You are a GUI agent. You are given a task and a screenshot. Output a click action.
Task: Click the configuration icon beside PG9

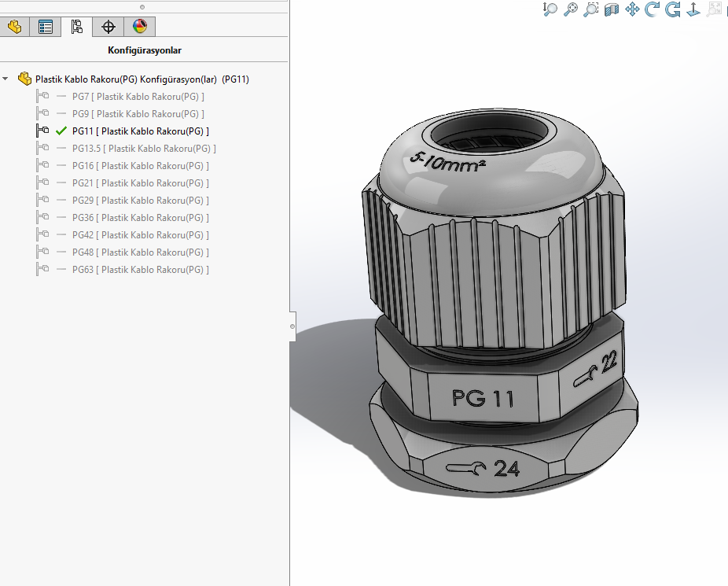pyautogui.click(x=42, y=113)
